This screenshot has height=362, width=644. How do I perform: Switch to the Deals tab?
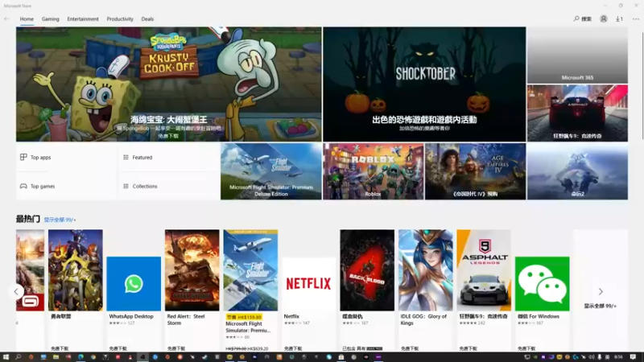[147, 19]
